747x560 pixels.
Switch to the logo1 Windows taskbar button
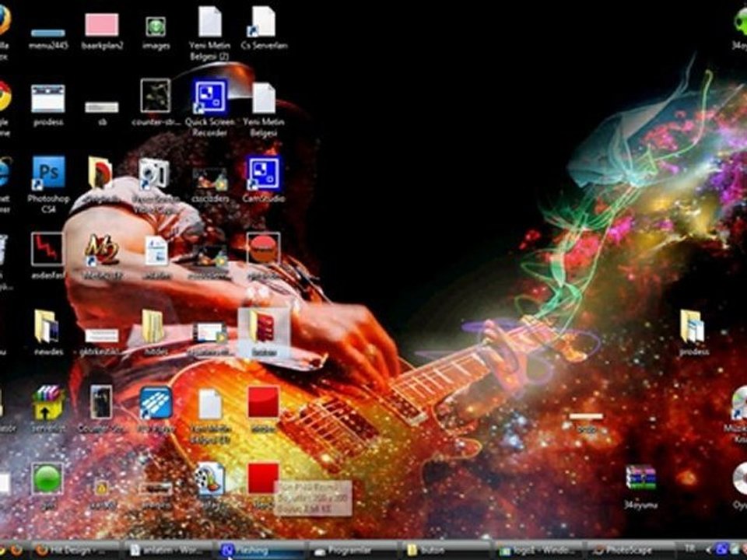pos(538,551)
